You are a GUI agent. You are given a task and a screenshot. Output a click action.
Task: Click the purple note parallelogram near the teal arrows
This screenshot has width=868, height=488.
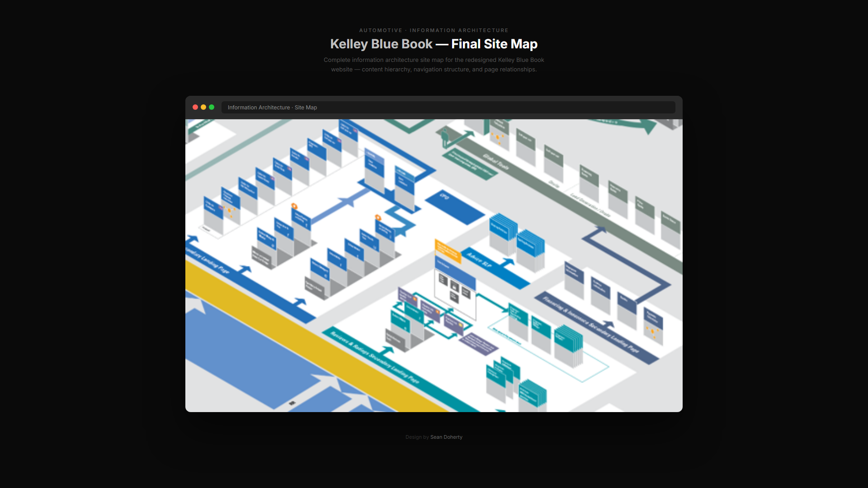pyautogui.click(x=479, y=344)
